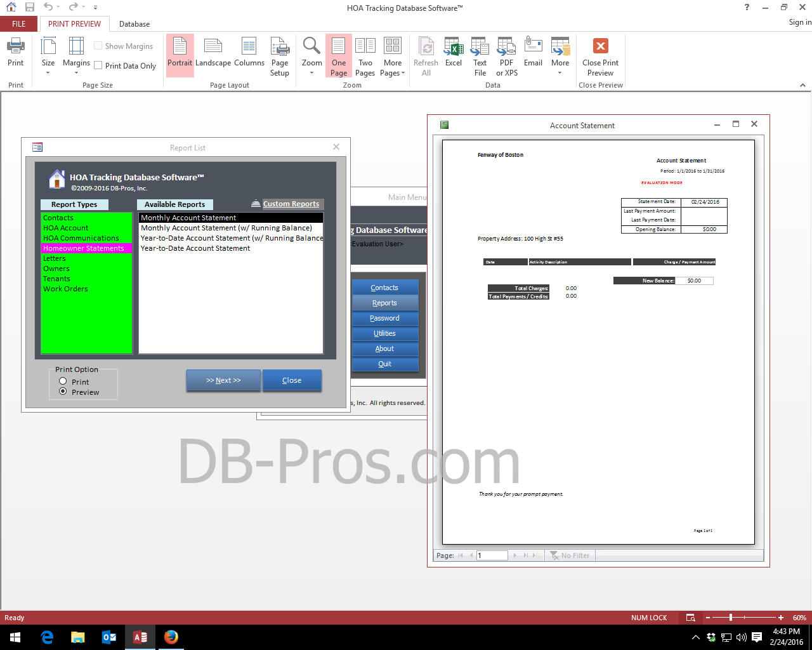The height and width of the screenshot is (650, 812).
Task: Click Utilities button in Main Menu
Action: point(385,333)
